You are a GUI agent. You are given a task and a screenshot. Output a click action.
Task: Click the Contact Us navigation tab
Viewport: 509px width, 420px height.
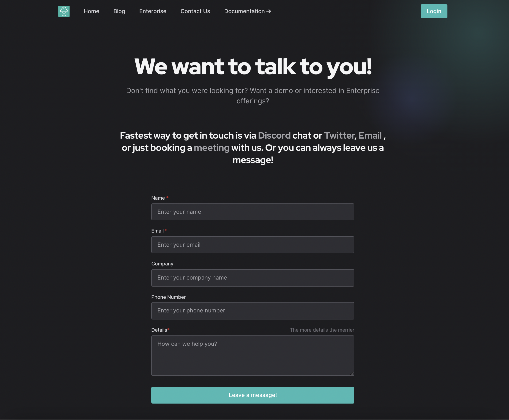(195, 11)
